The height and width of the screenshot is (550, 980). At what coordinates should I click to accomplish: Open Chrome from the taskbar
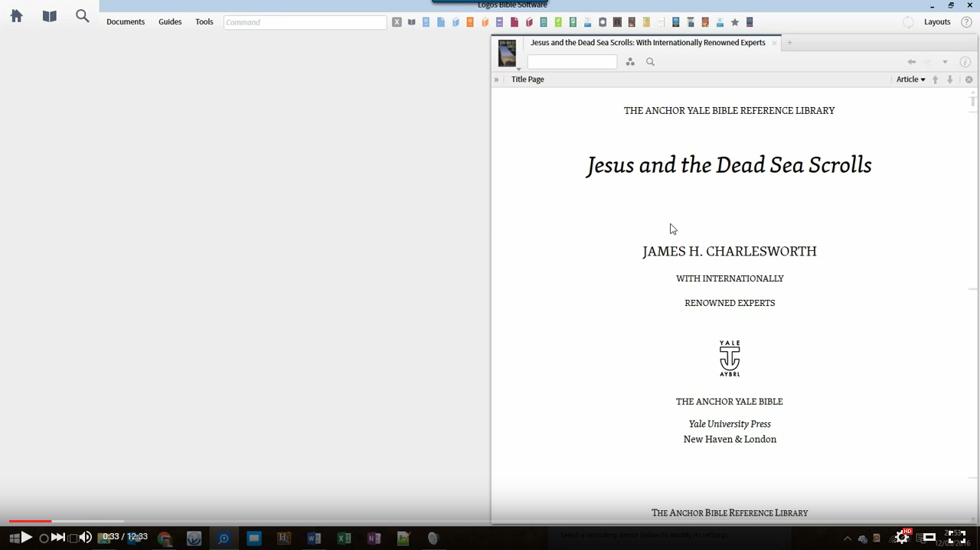coord(164,539)
